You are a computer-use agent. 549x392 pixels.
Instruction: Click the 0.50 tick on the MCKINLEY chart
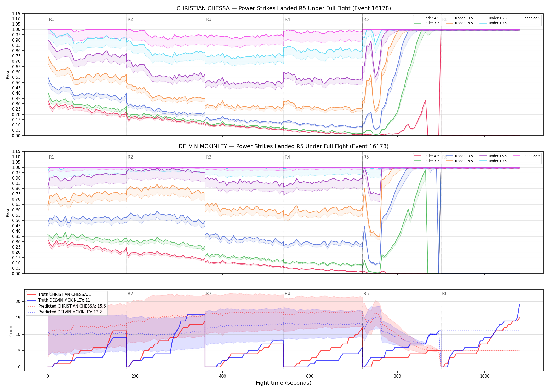[16, 221]
